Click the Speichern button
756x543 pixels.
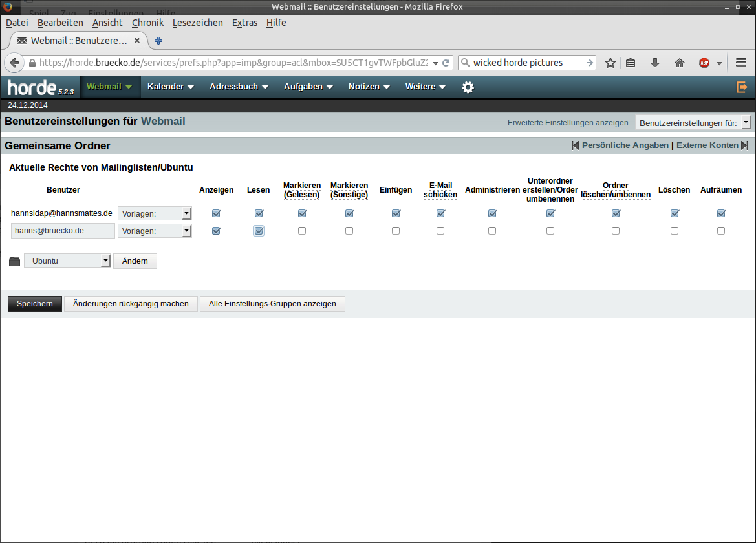coord(35,304)
